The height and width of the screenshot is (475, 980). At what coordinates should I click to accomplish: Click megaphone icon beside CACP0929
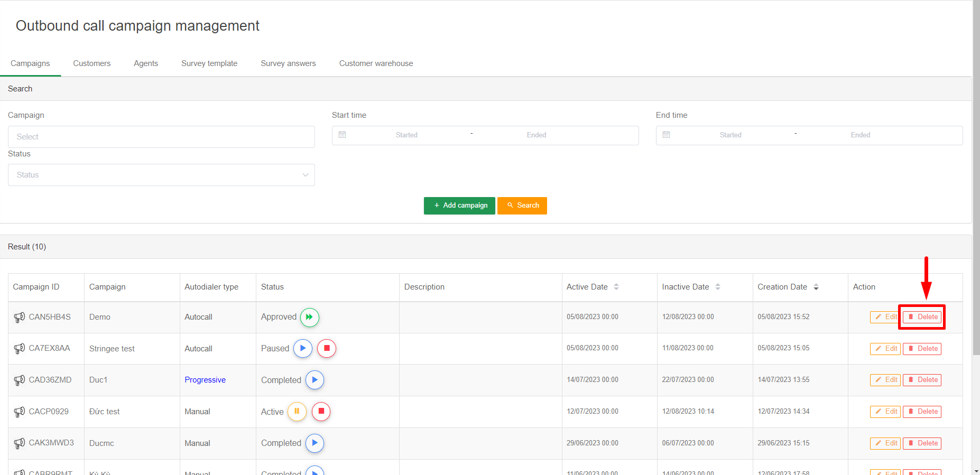[x=20, y=412]
